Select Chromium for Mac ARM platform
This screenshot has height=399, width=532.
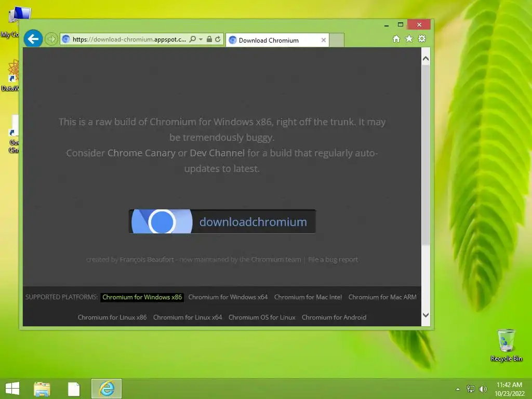[382, 297]
